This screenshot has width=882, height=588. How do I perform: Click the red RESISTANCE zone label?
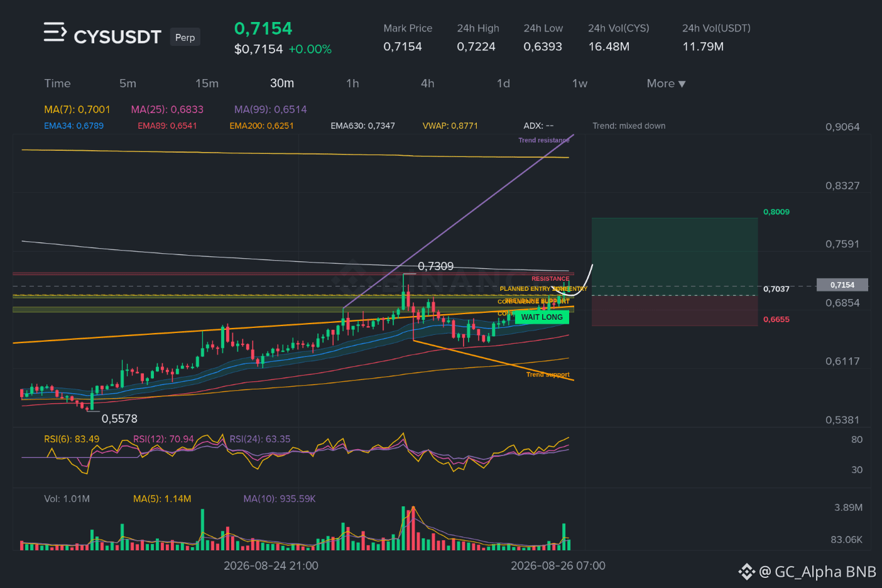point(550,278)
